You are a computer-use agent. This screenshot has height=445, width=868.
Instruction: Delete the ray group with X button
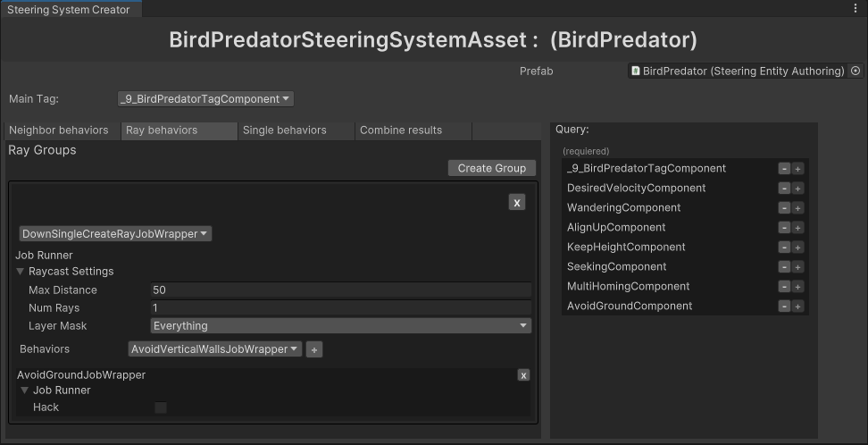516,203
